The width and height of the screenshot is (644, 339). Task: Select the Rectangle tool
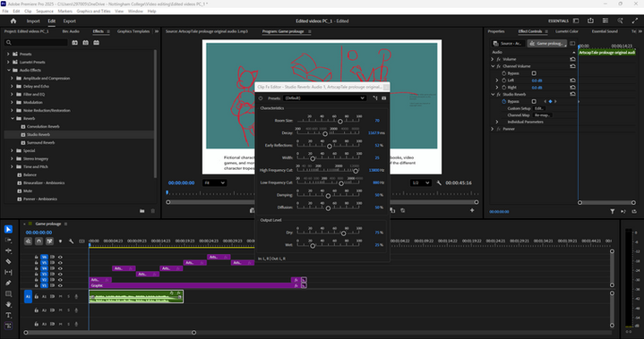tap(8, 294)
